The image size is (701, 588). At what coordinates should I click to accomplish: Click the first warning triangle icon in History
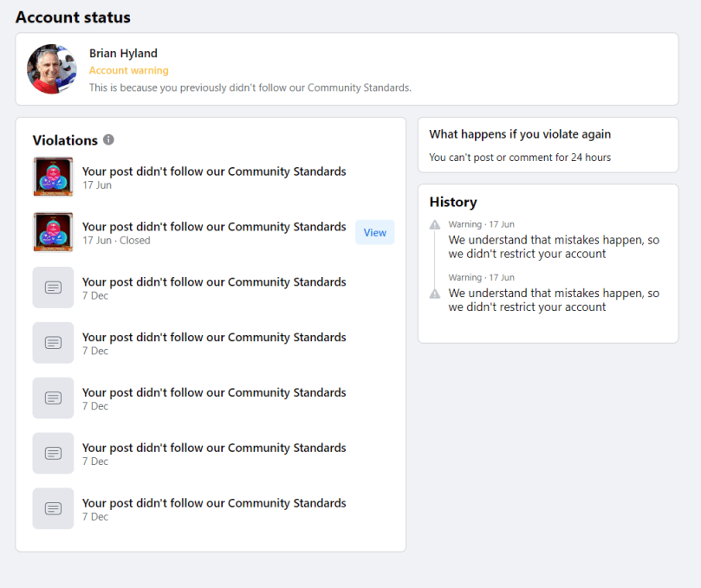(435, 225)
